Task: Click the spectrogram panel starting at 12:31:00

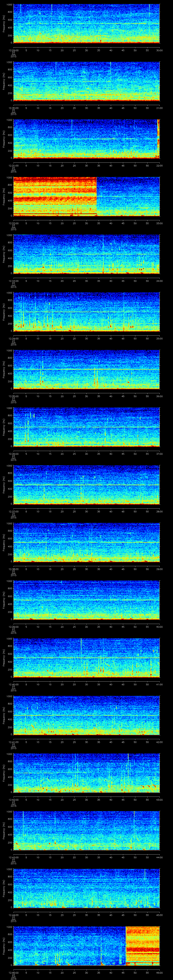Action: point(86,139)
